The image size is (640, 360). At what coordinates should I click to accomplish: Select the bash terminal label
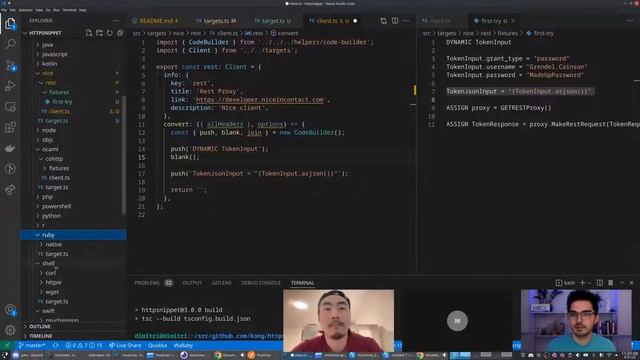566,283
